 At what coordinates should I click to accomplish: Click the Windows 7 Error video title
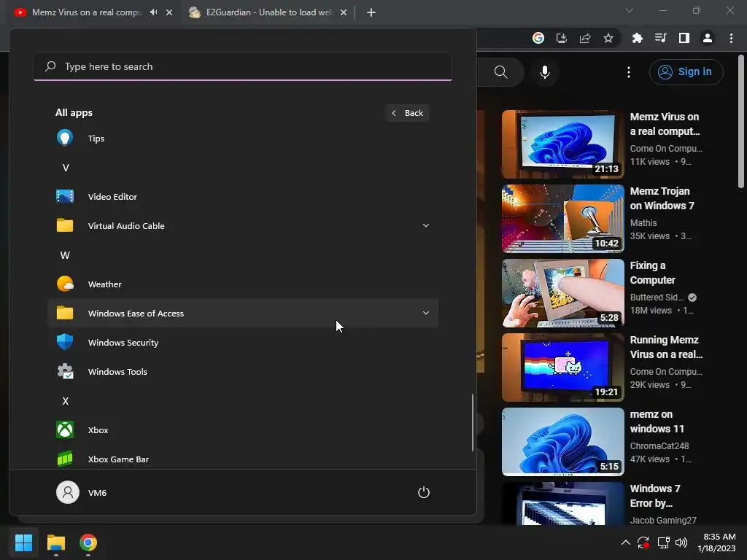pyautogui.click(x=655, y=496)
